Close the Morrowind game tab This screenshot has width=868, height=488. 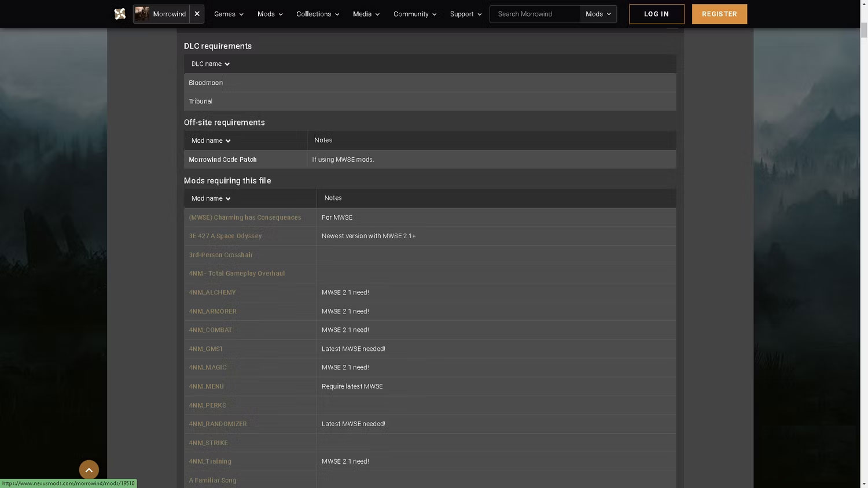pyautogui.click(x=196, y=13)
